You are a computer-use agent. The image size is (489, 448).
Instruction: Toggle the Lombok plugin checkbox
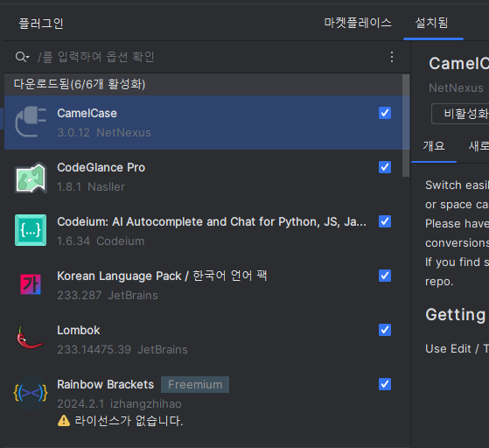point(385,330)
